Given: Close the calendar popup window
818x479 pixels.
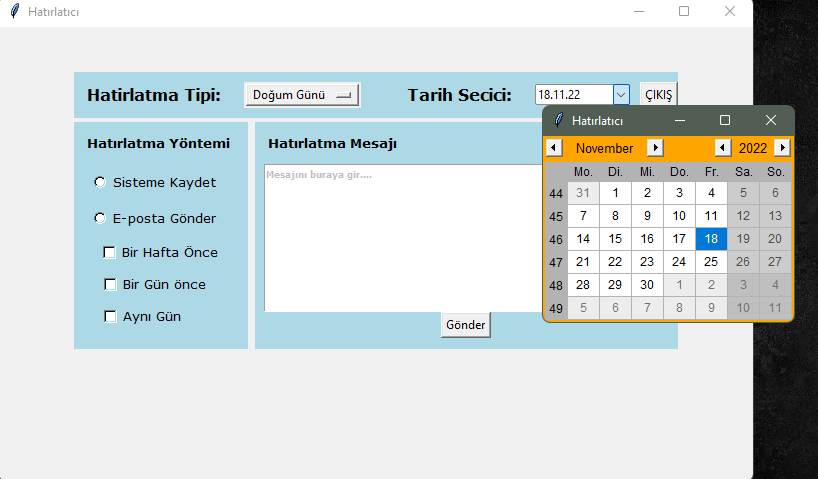Looking at the screenshot, I should click(771, 121).
